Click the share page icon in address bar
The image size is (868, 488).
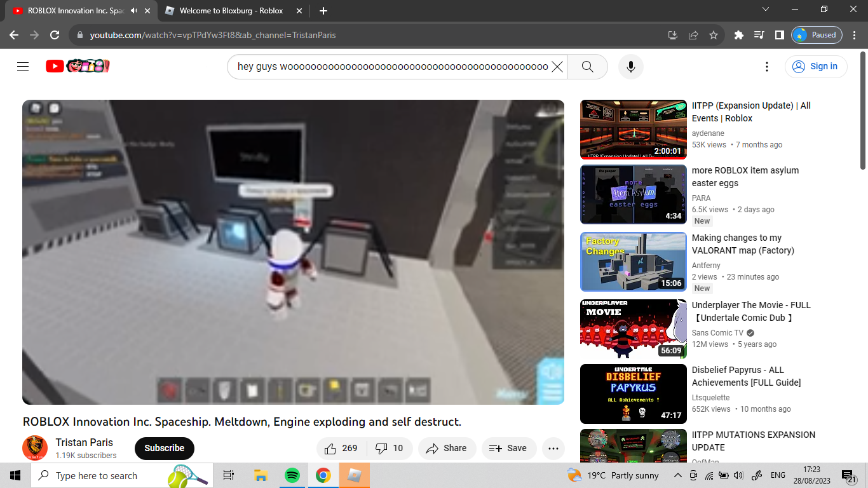(x=693, y=35)
